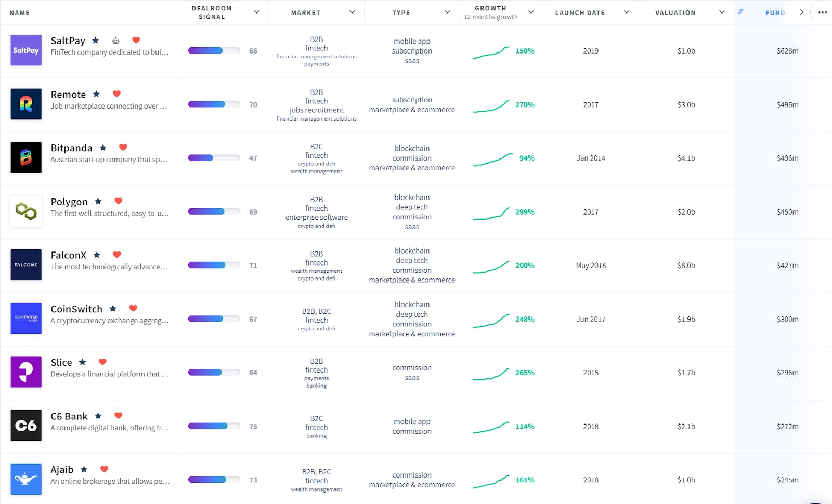Screen dimensions: 832x504
Task: Open the SaltPay company name link
Action: [x=68, y=41]
